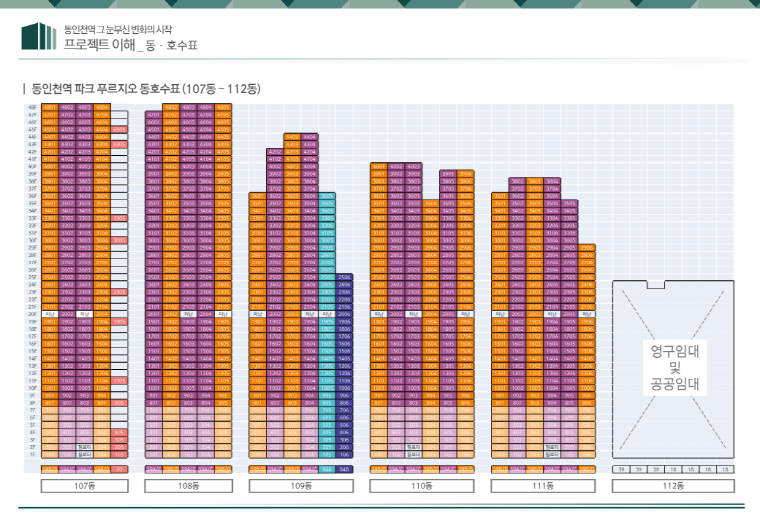Select the 48F floor label
The width and height of the screenshot is (760, 525).
click(x=33, y=106)
